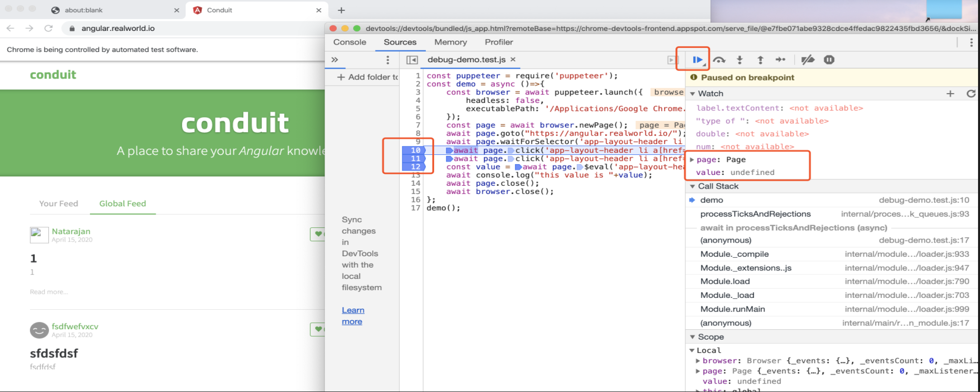Go back in the Chrome browser
This screenshot has width=980, height=392.
[10, 28]
